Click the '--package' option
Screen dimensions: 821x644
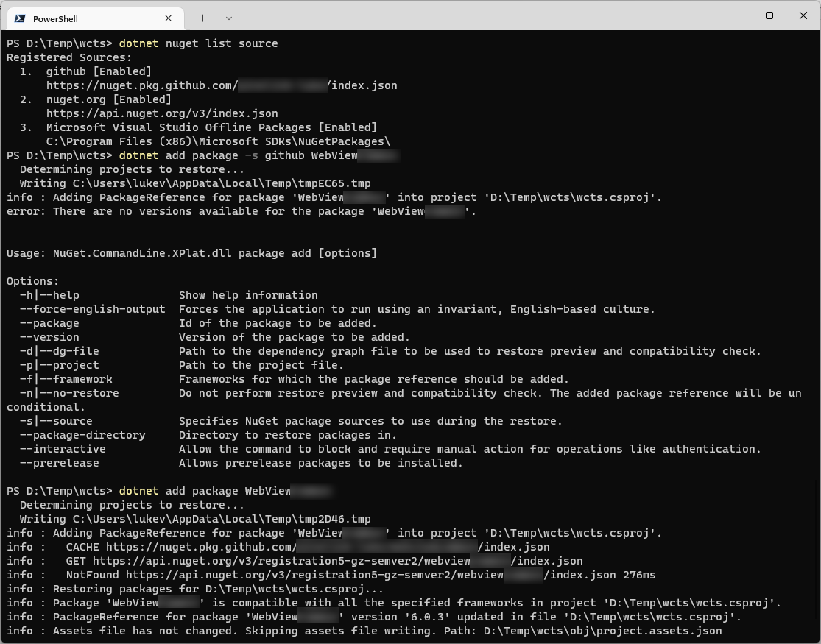point(49,323)
